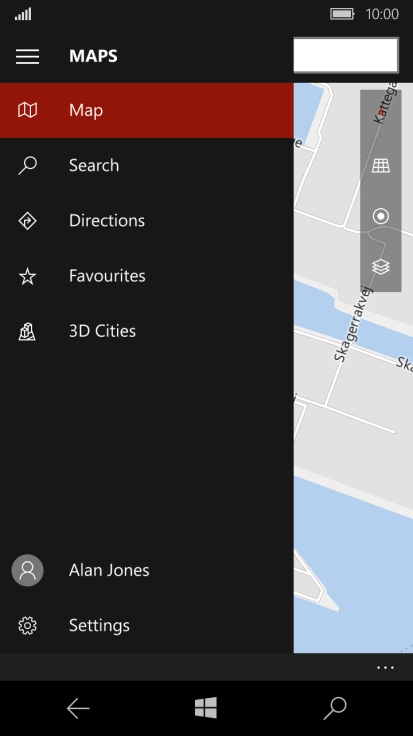Toggle the map tilt grid control

[x=381, y=166]
